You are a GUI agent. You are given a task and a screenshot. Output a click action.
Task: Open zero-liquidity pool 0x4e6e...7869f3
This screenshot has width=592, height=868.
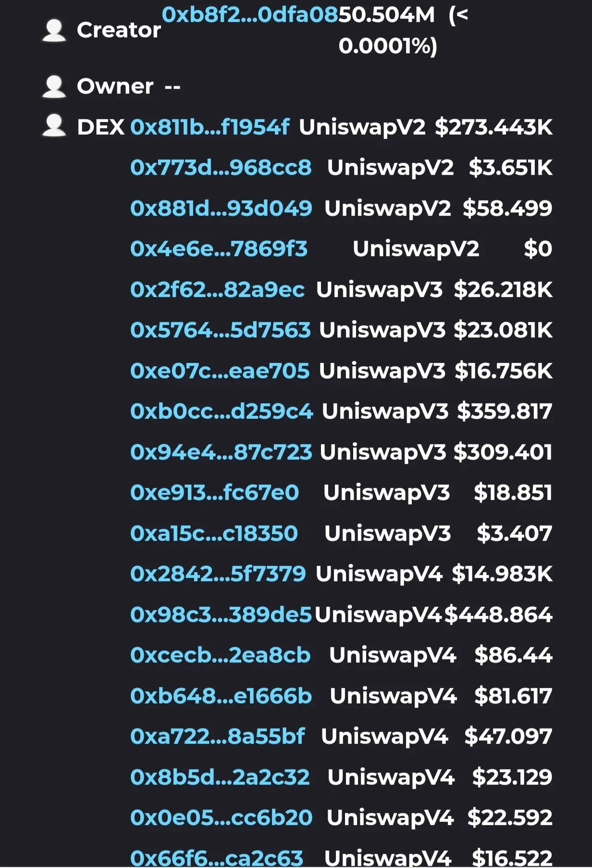[219, 249]
